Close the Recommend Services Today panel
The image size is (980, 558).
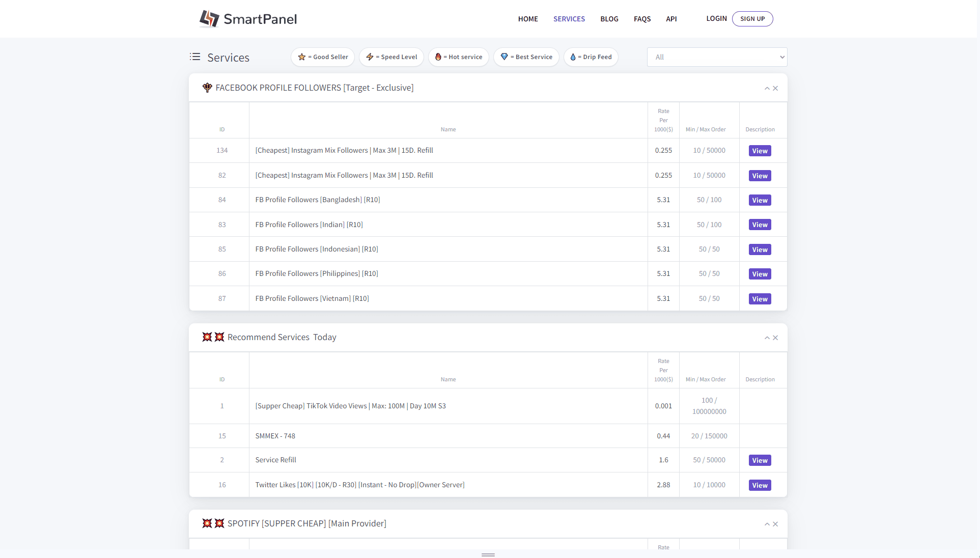(x=775, y=338)
